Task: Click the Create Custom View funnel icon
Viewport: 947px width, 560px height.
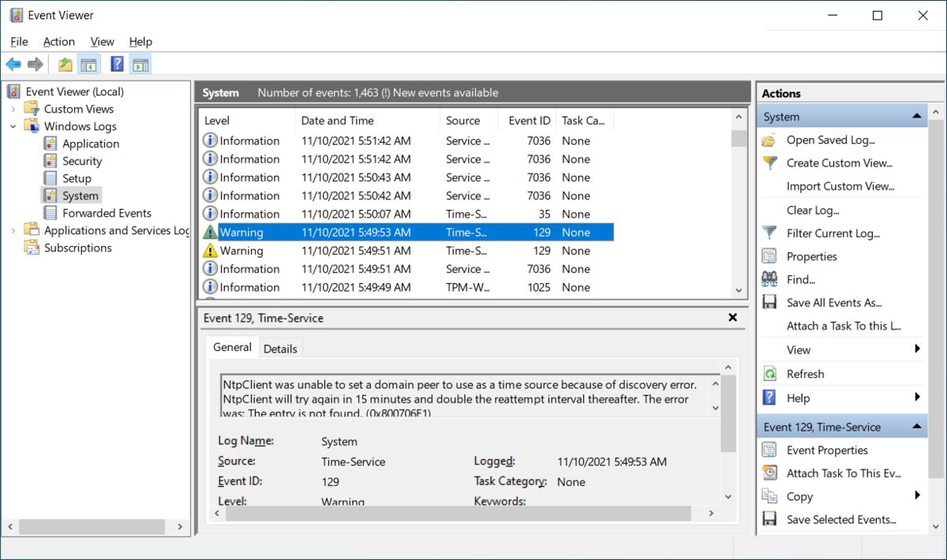Action: (x=769, y=163)
